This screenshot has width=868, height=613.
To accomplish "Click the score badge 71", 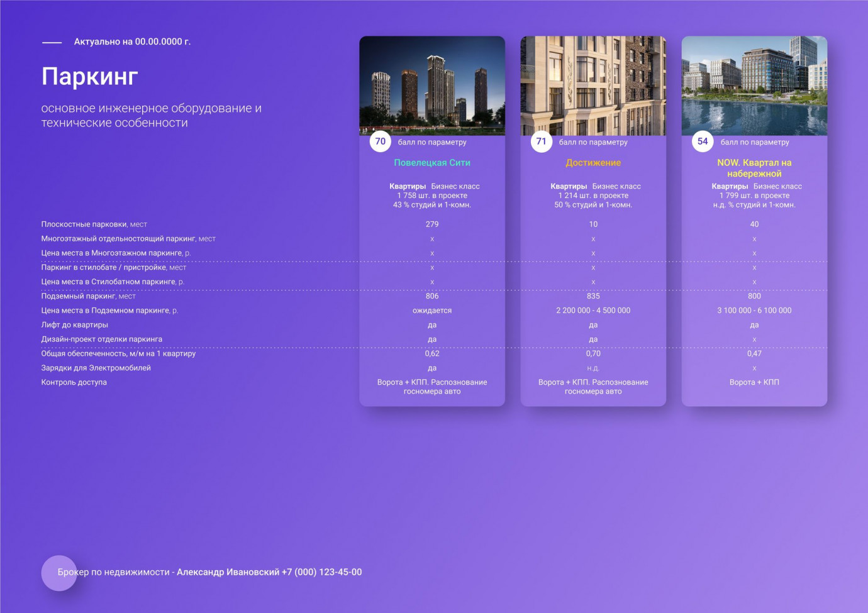I will point(542,141).
